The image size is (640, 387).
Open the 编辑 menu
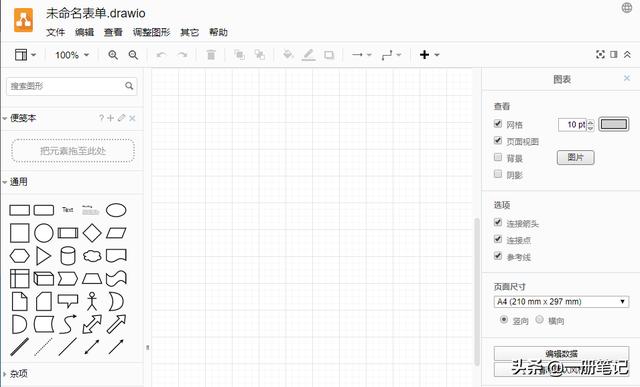click(84, 32)
